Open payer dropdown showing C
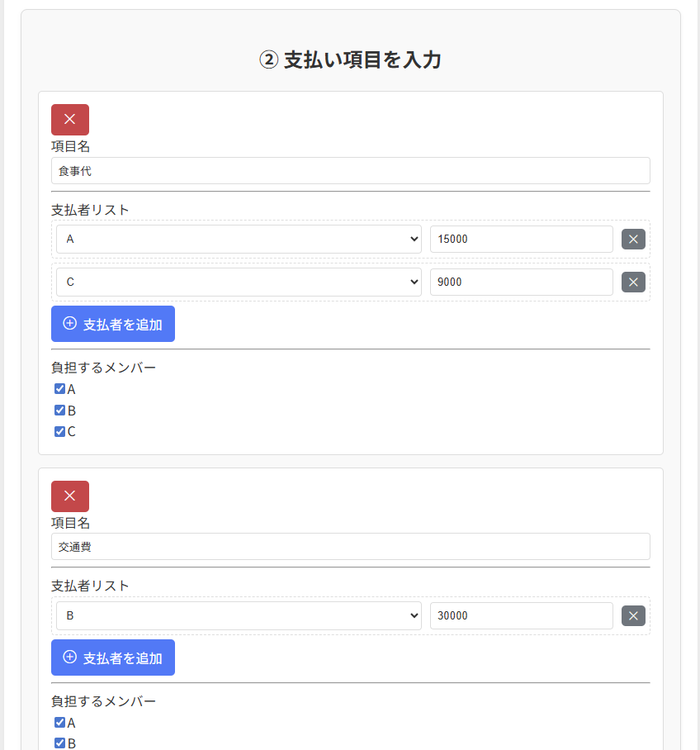This screenshot has width=700, height=750. coord(239,282)
